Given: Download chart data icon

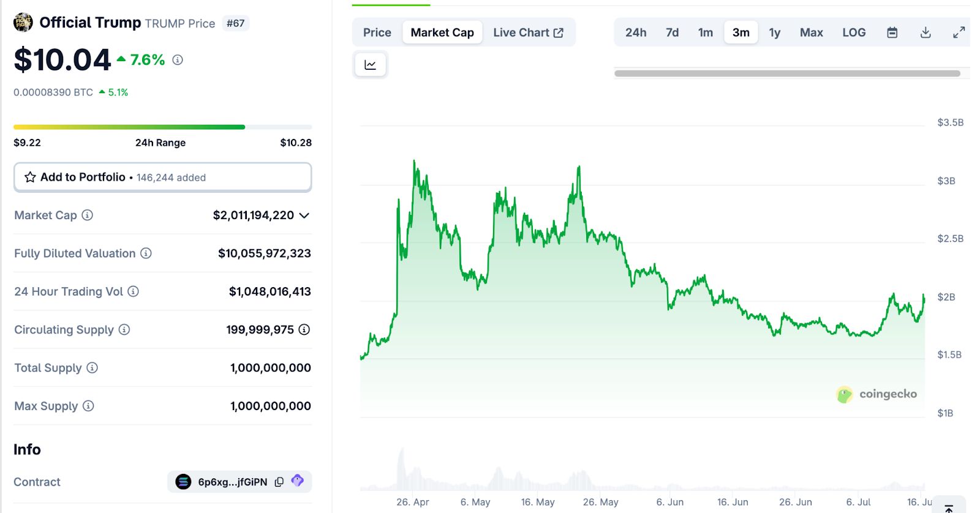Looking at the screenshot, I should [925, 32].
